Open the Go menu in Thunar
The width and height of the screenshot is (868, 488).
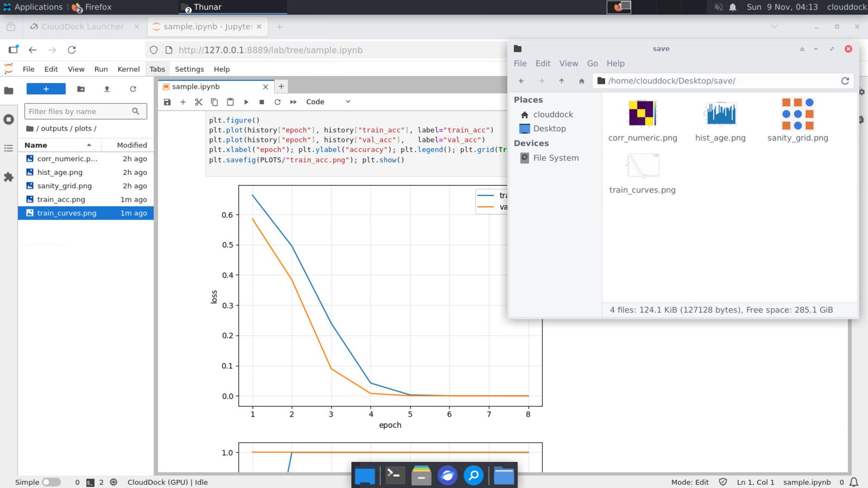point(592,63)
